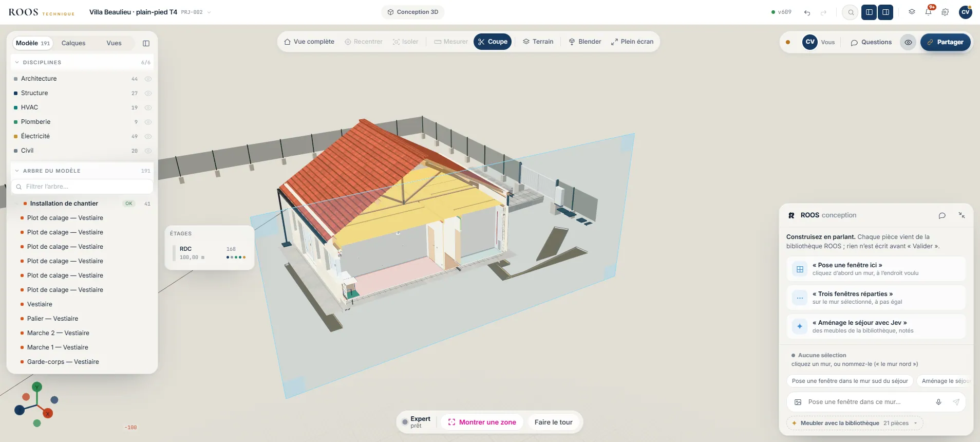Choose the Pose une fenêtre ici suggestion
This screenshot has height=442, width=980.
876,269
